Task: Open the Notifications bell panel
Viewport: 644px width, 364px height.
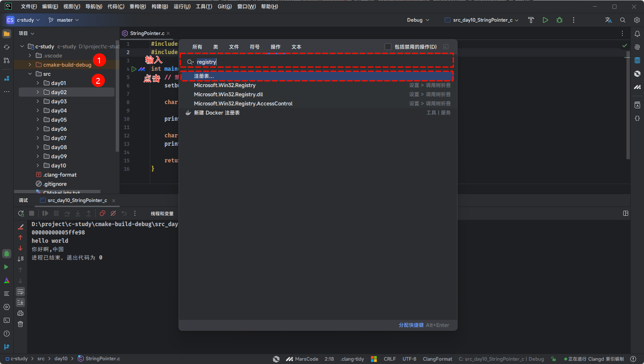Action: click(637, 34)
